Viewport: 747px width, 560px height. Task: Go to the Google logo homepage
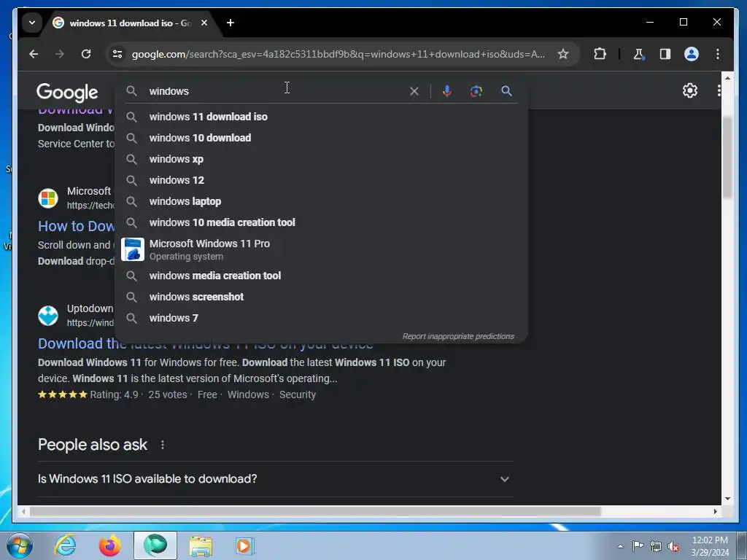point(67,92)
